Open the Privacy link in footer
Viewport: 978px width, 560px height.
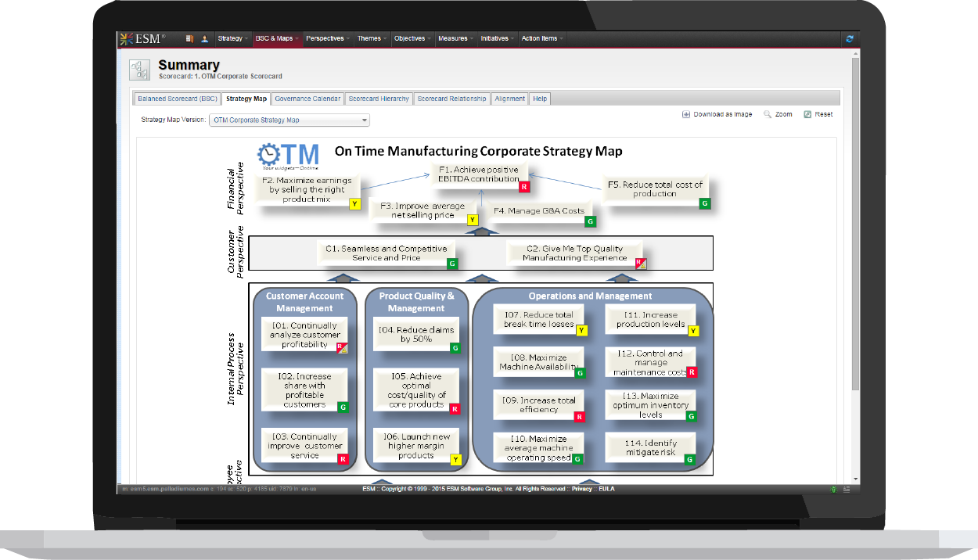tap(581, 489)
